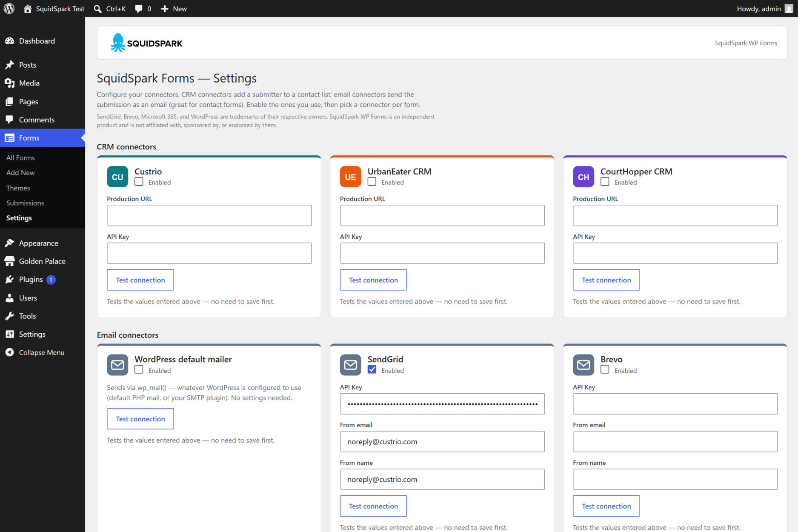Focus CourtHopper CRM Production URL field
The image size is (798, 532).
tap(675, 215)
